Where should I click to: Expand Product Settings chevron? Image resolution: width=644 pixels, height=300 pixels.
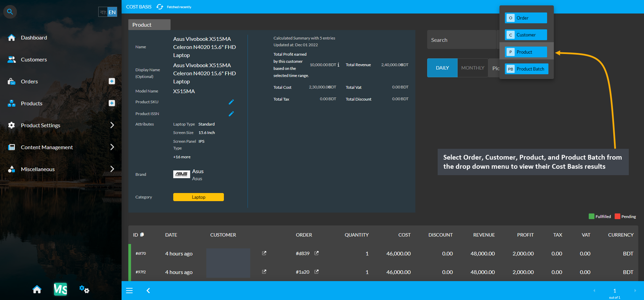(112, 125)
